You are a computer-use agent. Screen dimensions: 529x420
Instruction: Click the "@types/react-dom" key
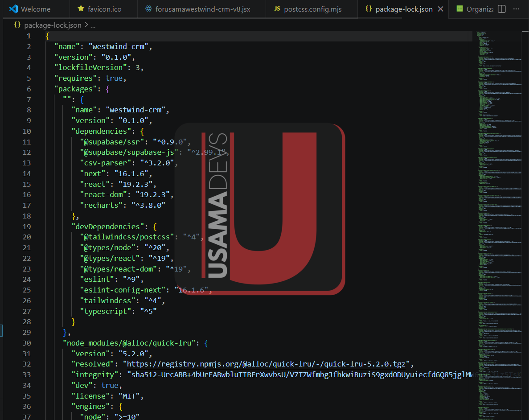pos(119,269)
